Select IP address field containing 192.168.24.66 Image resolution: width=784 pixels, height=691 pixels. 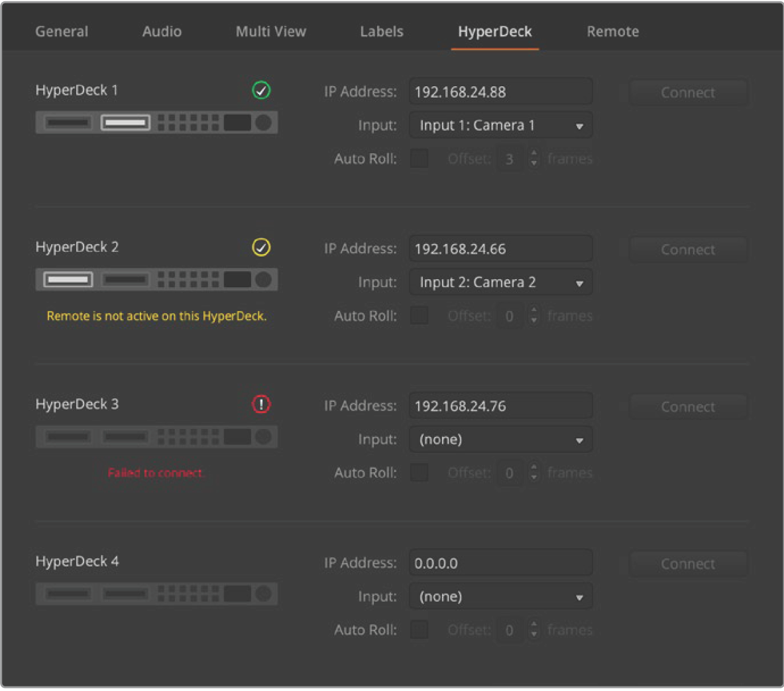[500, 249]
